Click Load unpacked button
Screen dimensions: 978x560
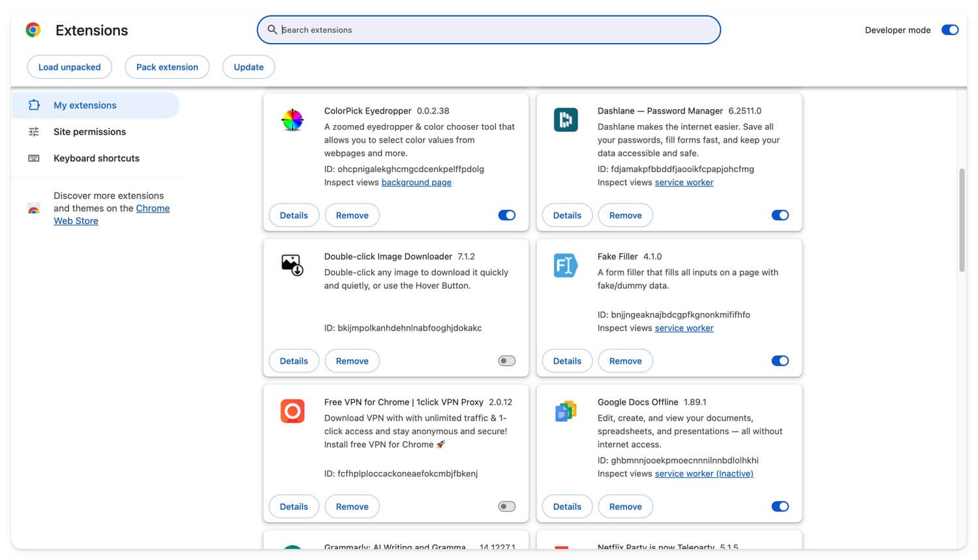69,66
